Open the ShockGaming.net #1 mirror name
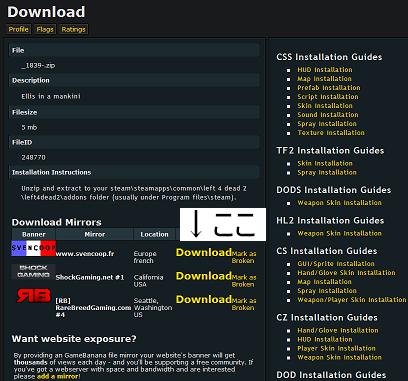 coord(90,277)
